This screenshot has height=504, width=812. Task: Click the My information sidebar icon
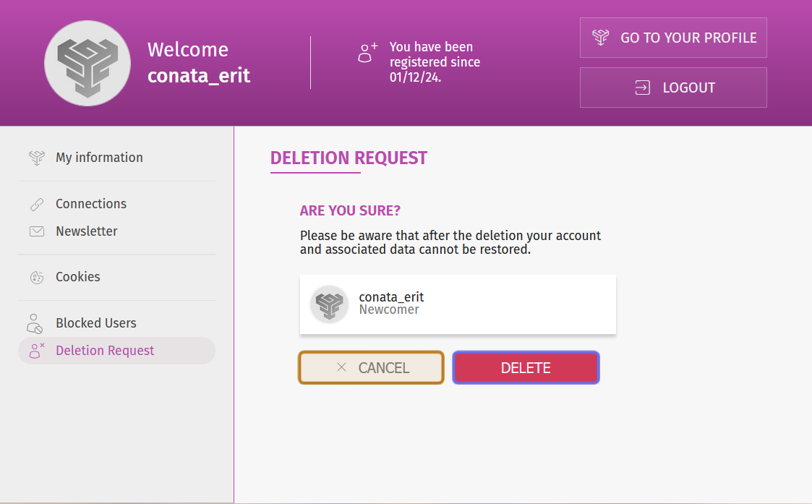(x=37, y=158)
